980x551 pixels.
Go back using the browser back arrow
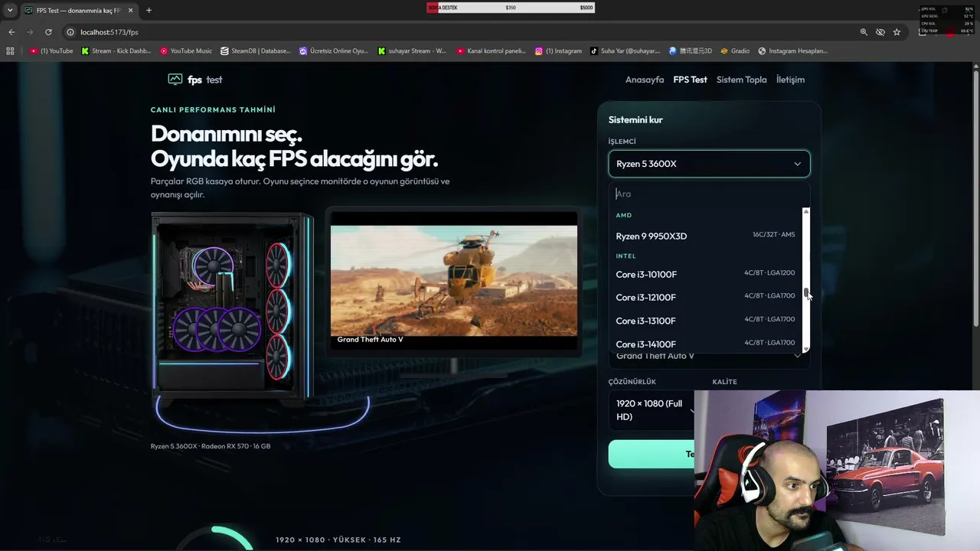11,32
